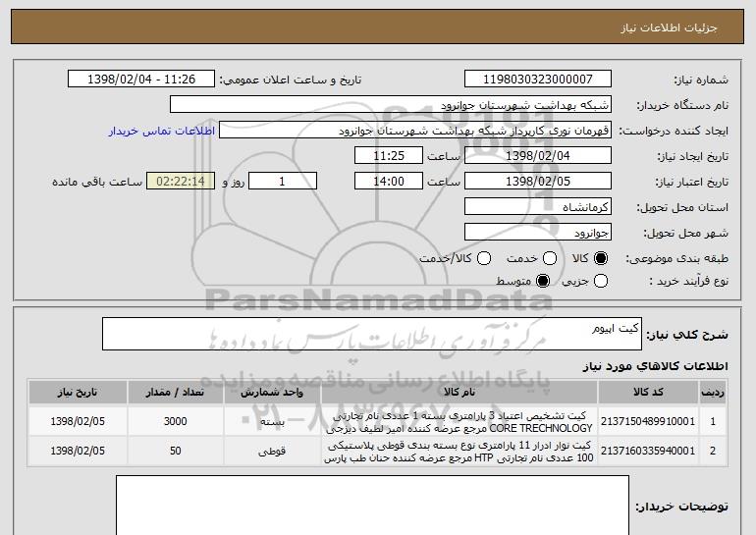This screenshot has height=535, width=756.
Task: Click the کد کالا column header
Action: coord(648,393)
